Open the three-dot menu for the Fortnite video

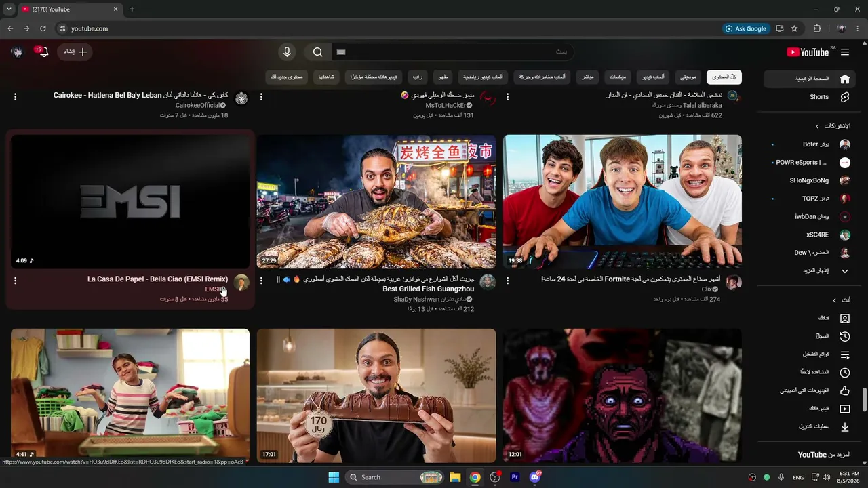507,280
